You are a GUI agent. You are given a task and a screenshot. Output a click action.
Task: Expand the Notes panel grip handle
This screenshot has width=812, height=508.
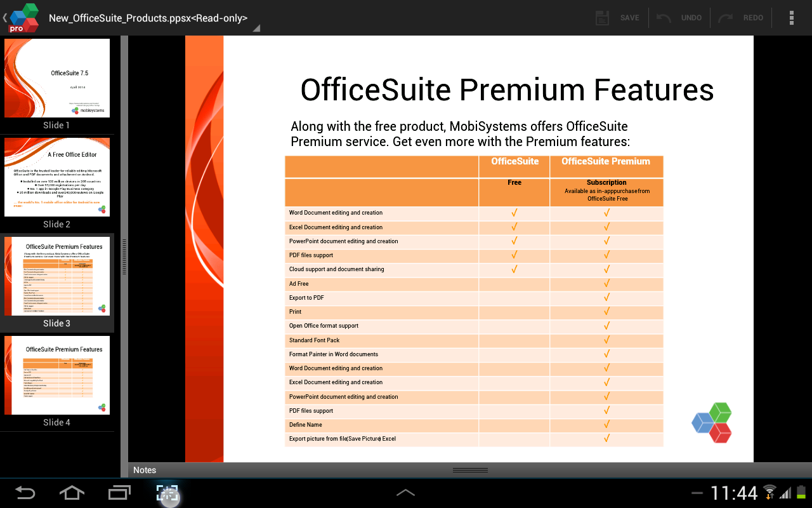pyautogui.click(x=471, y=470)
